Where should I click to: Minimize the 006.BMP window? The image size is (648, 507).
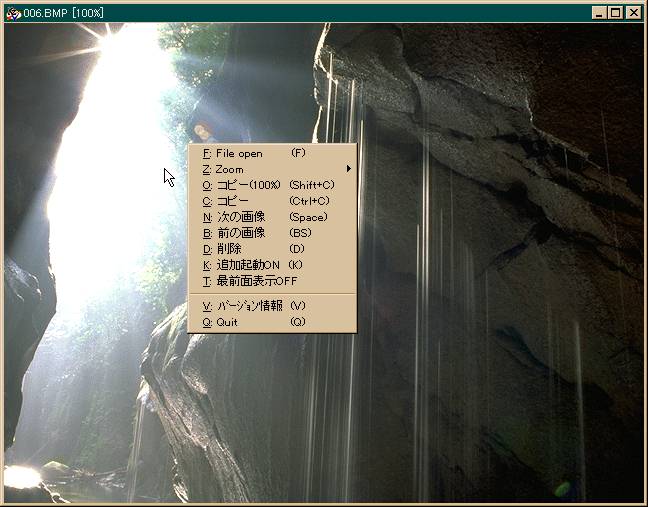[x=599, y=13]
